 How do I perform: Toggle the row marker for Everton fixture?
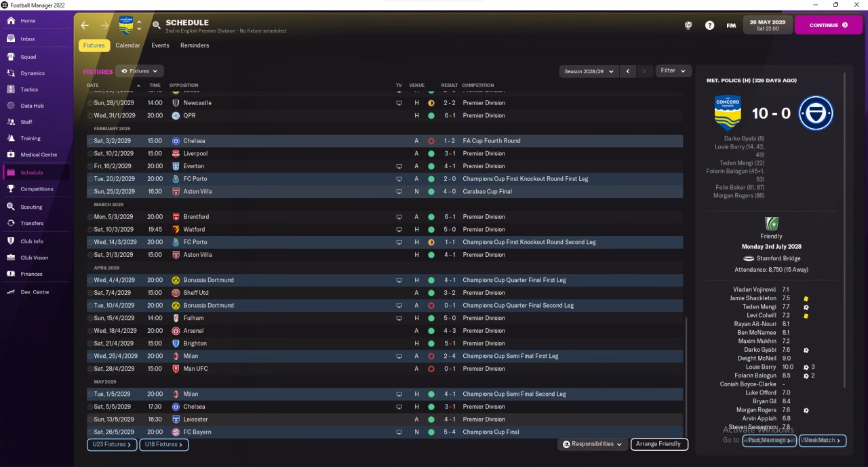pos(90,166)
